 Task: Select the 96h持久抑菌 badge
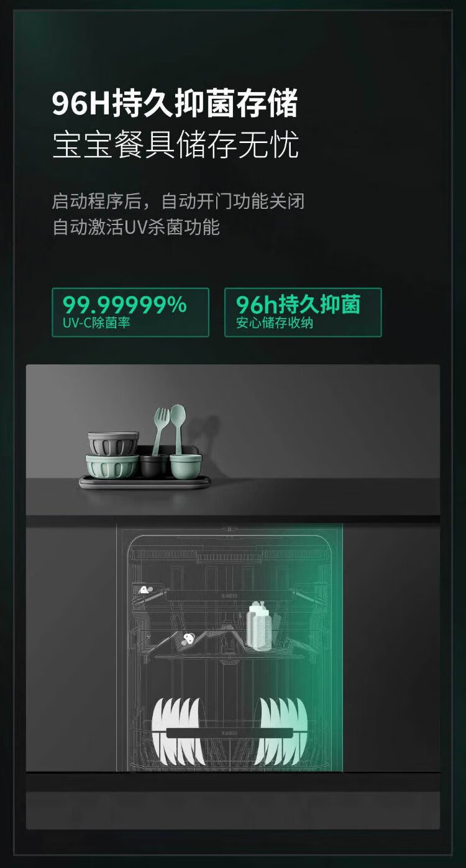pyautogui.click(x=303, y=313)
